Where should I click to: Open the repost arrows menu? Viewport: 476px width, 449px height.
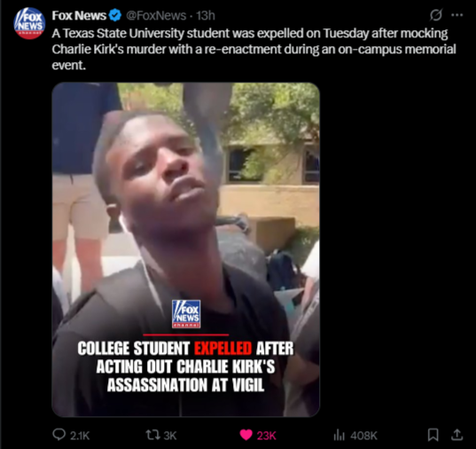click(153, 435)
